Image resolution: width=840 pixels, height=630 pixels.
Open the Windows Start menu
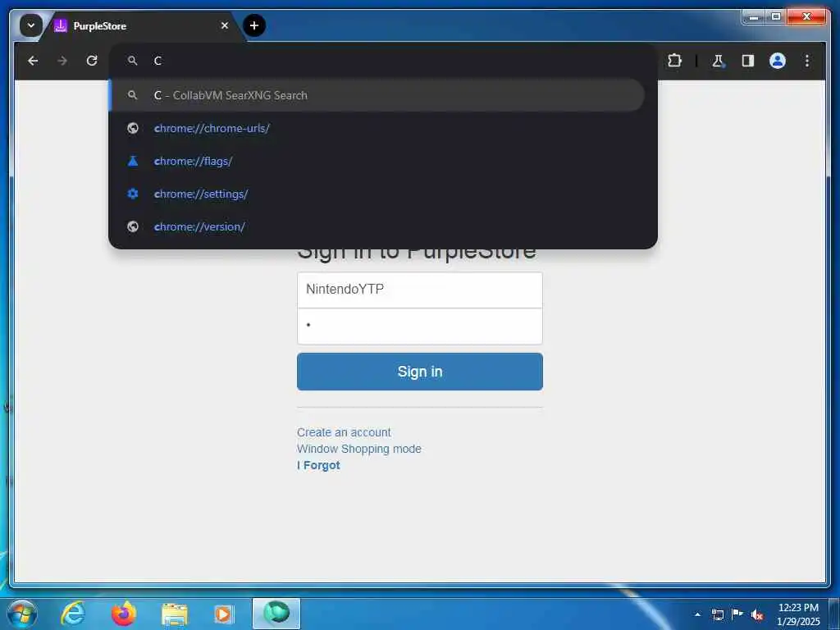[21, 614]
